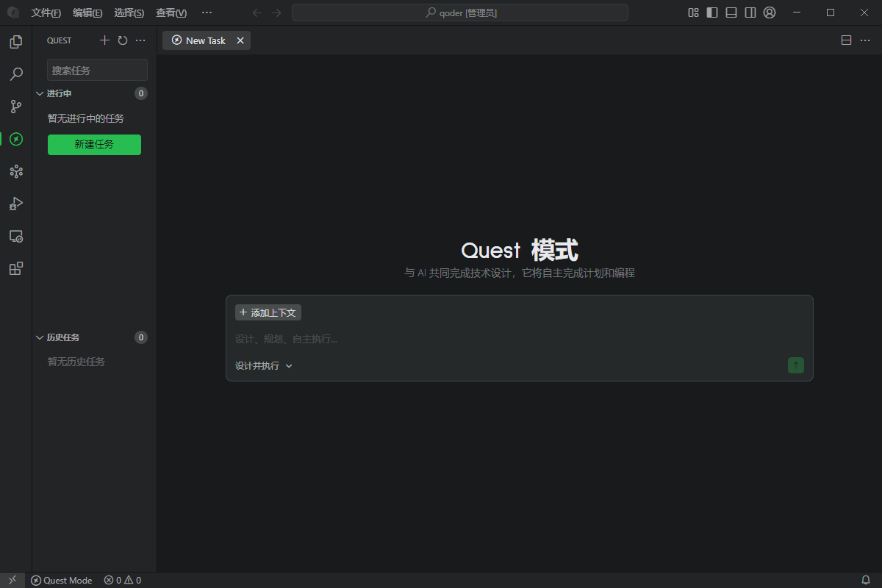This screenshot has height=588, width=882.
Task: Click the Quest prompt input area
Action: pos(519,339)
